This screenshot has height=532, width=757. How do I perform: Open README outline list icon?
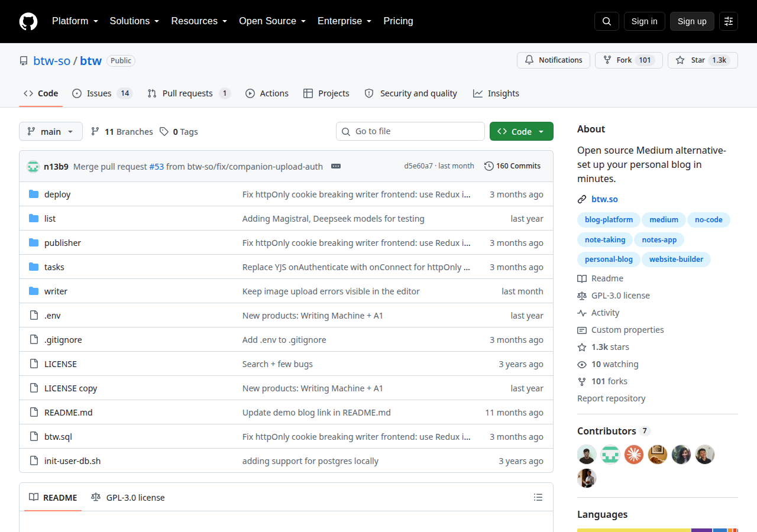click(538, 498)
